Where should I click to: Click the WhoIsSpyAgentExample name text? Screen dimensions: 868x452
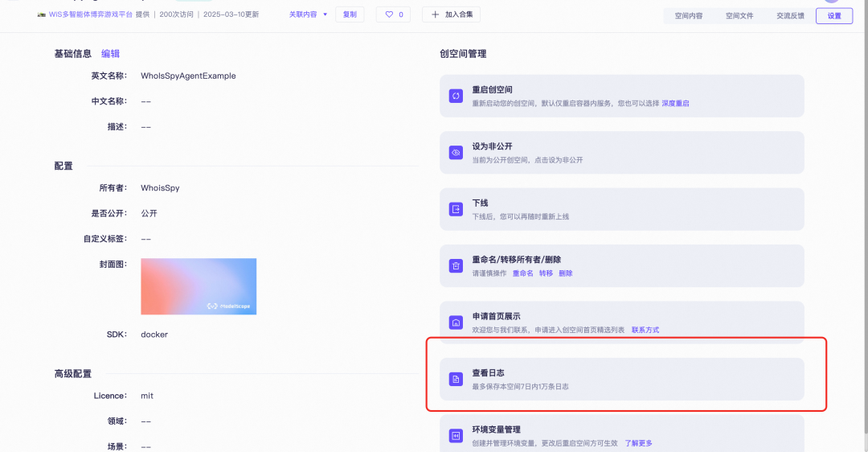pos(188,76)
